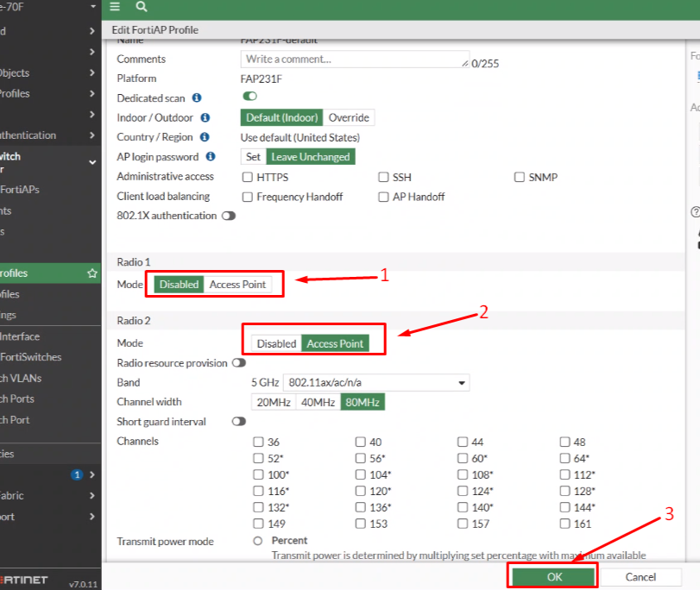The image size is (700, 590).
Task: Click the blue notification badge in sidebar
Action: [77, 475]
